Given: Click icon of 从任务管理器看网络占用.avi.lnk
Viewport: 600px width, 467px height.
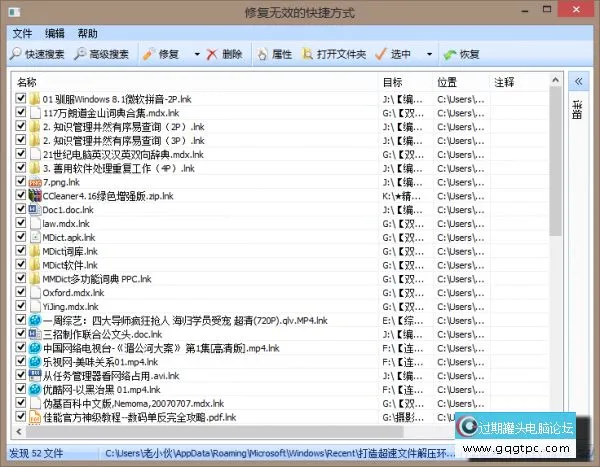Looking at the screenshot, I should (x=35, y=375).
